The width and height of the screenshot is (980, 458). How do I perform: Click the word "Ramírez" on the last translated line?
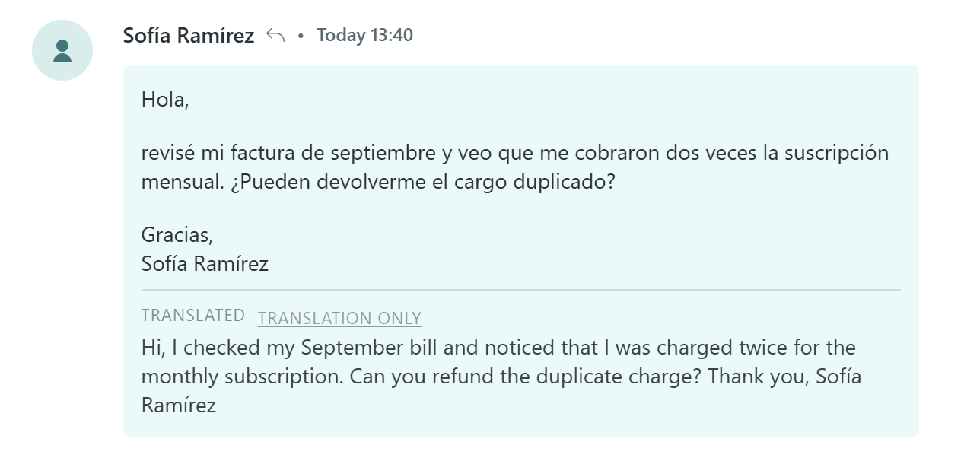tap(179, 406)
